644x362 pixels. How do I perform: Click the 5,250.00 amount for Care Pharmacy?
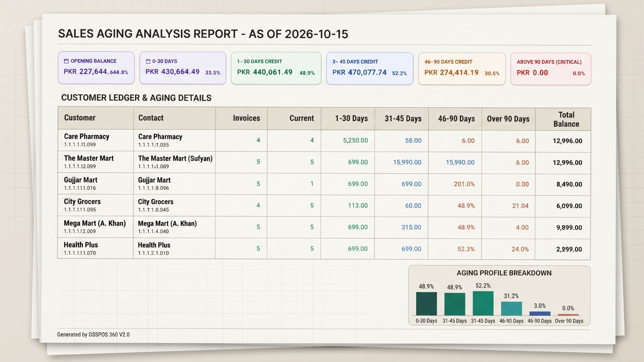[x=355, y=140]
